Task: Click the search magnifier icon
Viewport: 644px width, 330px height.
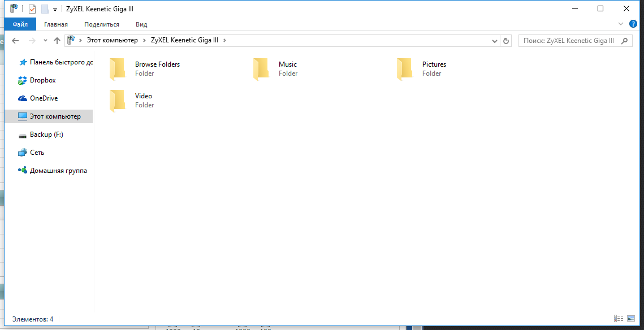Action: (625, 41)
